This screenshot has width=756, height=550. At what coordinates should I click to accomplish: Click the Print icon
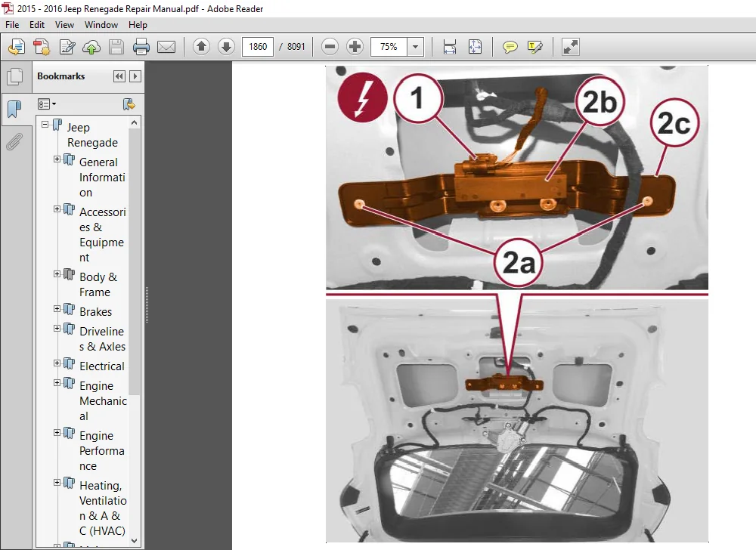[141, 47]
